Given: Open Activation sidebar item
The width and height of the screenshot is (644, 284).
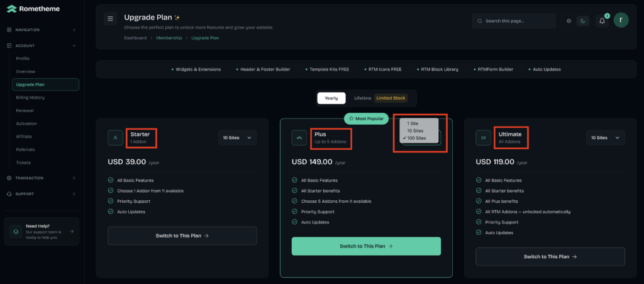Looking at the screenshot, I should [x=26, y=123].
